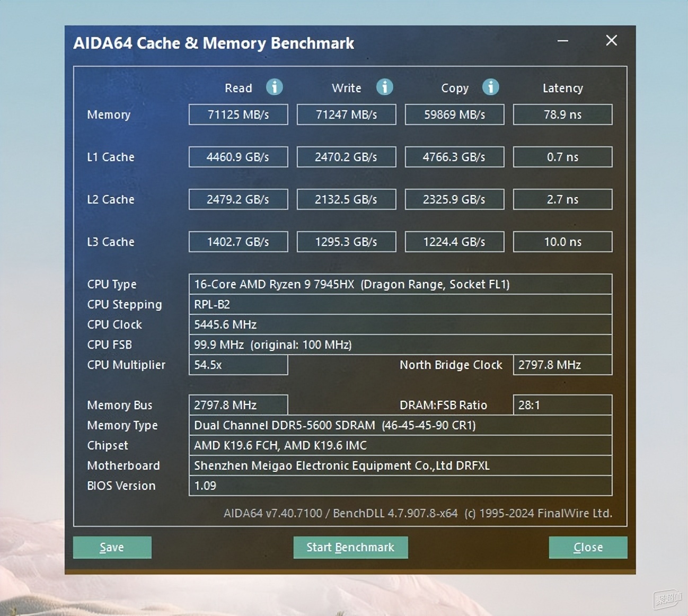Viewport: 688px width, 616px height.
Task: Click the CPU Stepping label
Action: (x=125, y=305)
